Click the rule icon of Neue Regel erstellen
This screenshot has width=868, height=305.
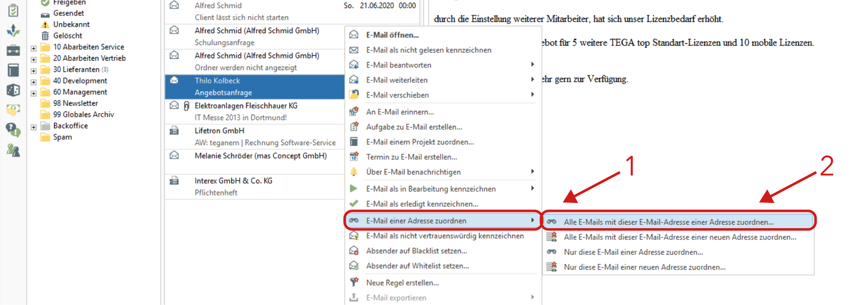354,282
